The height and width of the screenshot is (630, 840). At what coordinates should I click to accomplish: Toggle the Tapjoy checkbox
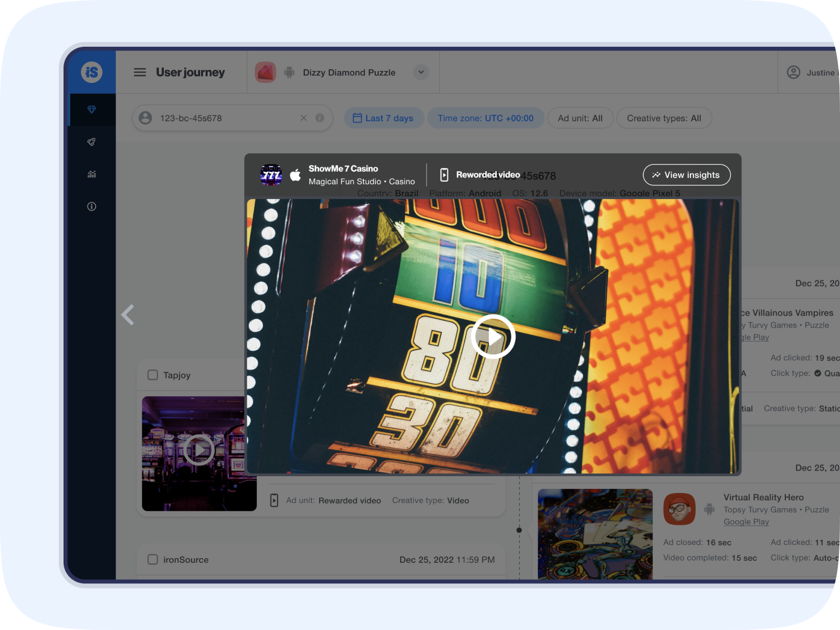(153, 375)
